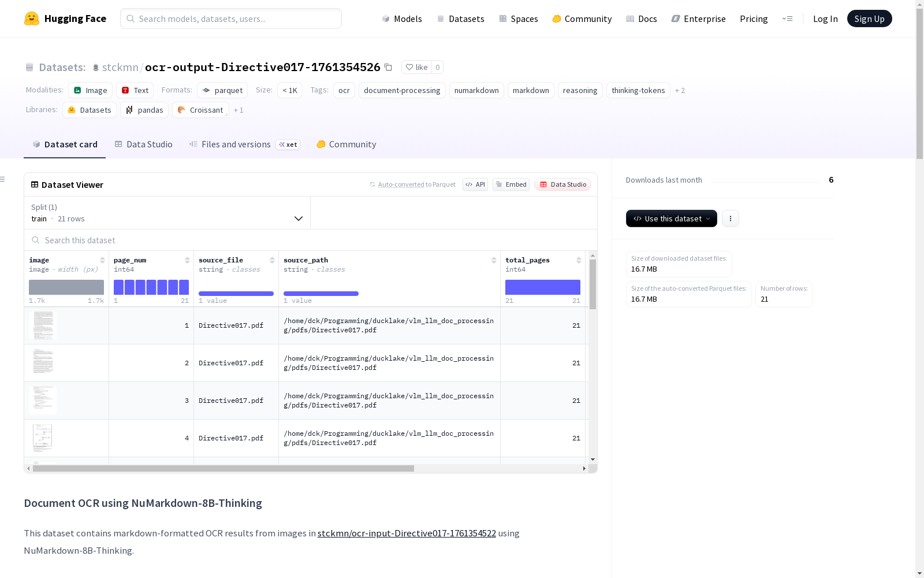The image size is (924, 578).
Task: Select the pandas library tag
Action: 144,110
